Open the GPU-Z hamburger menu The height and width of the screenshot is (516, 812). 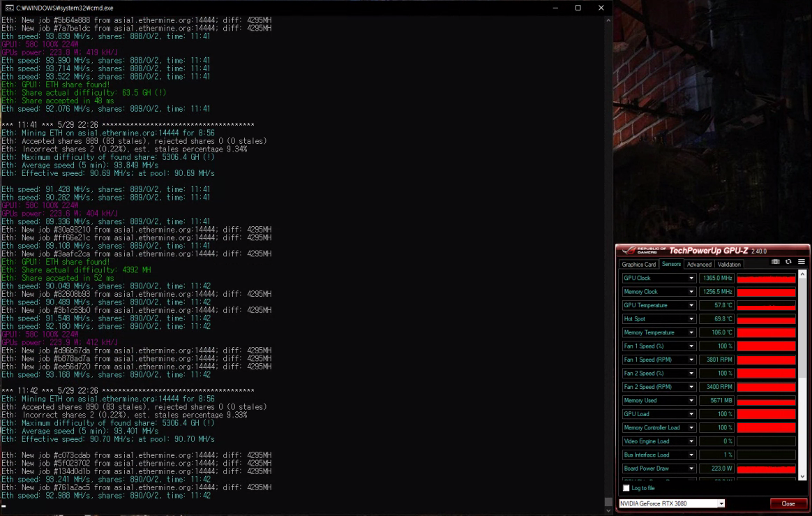(801, 262)
